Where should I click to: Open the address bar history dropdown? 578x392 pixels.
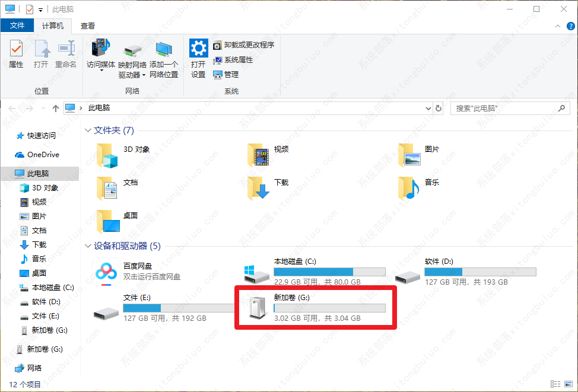coord(428,108)
